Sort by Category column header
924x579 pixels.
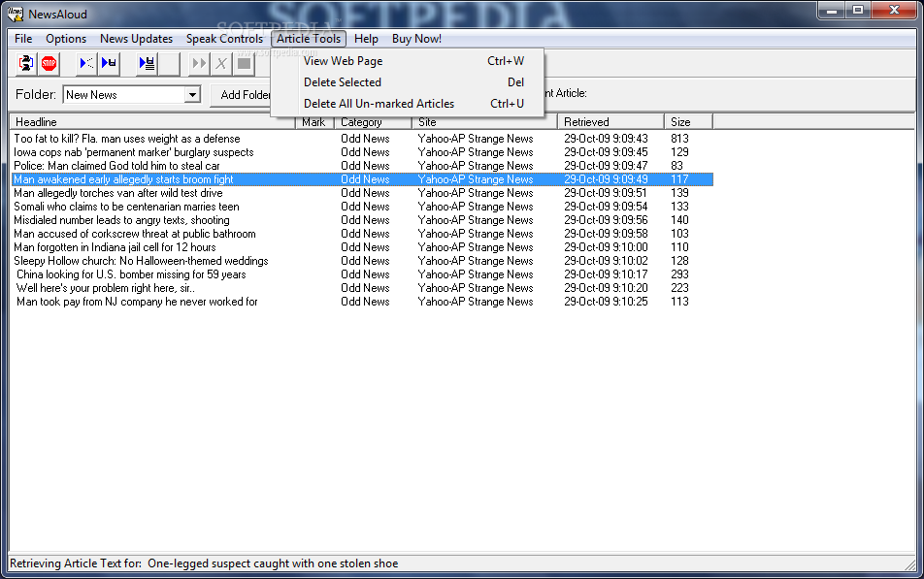373,122
